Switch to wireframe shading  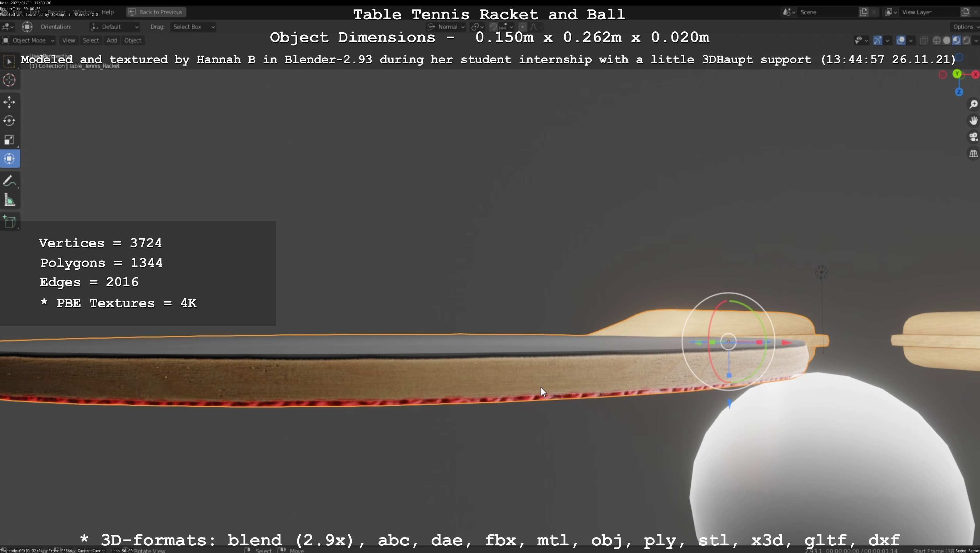tap(937, 40)
